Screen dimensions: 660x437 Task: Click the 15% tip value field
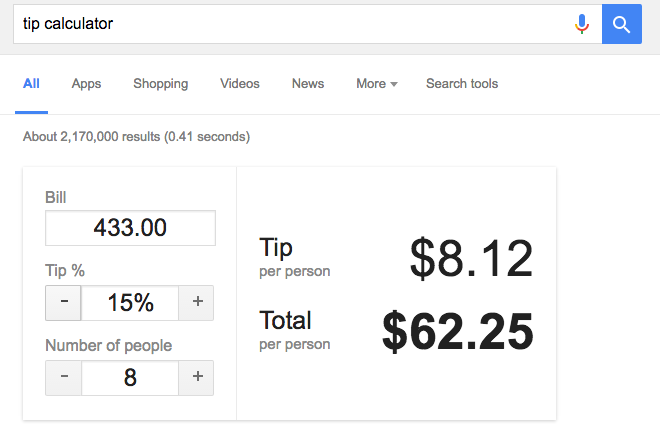coord(130,302)
